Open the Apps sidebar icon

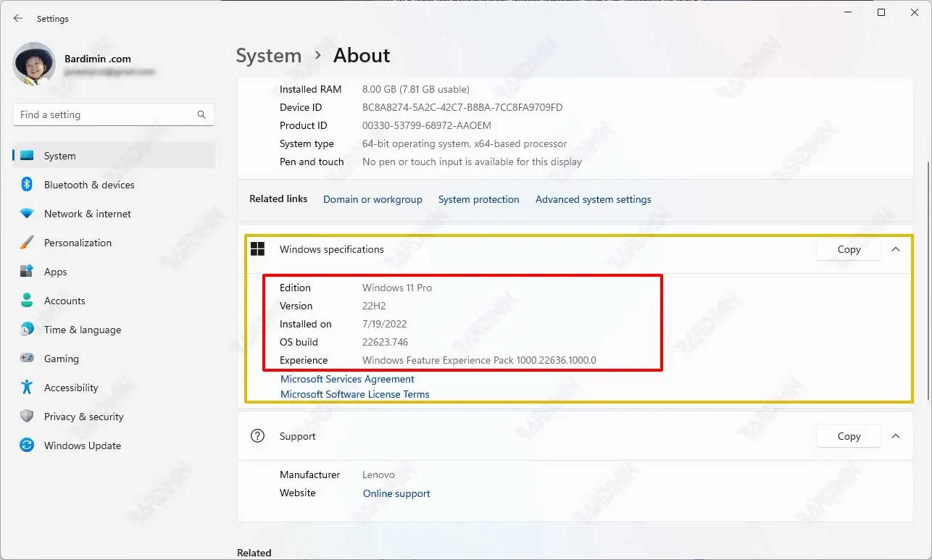27,272
